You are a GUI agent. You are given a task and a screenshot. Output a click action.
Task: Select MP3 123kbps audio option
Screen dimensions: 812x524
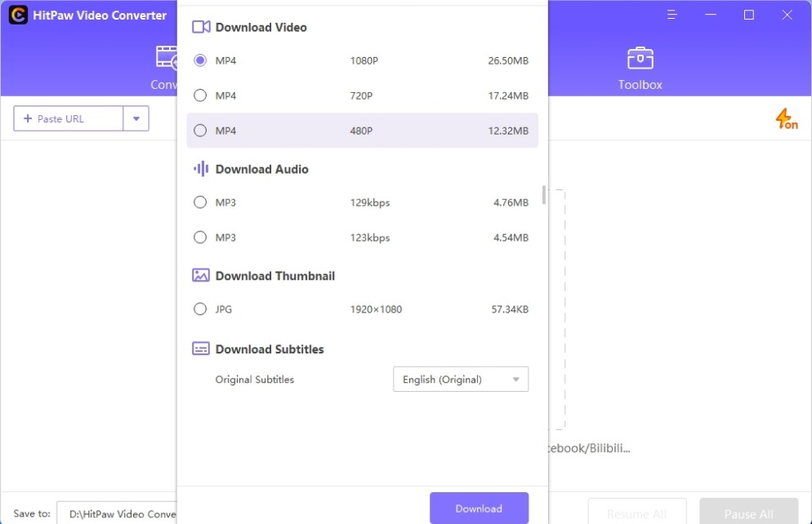pos(200,238)
